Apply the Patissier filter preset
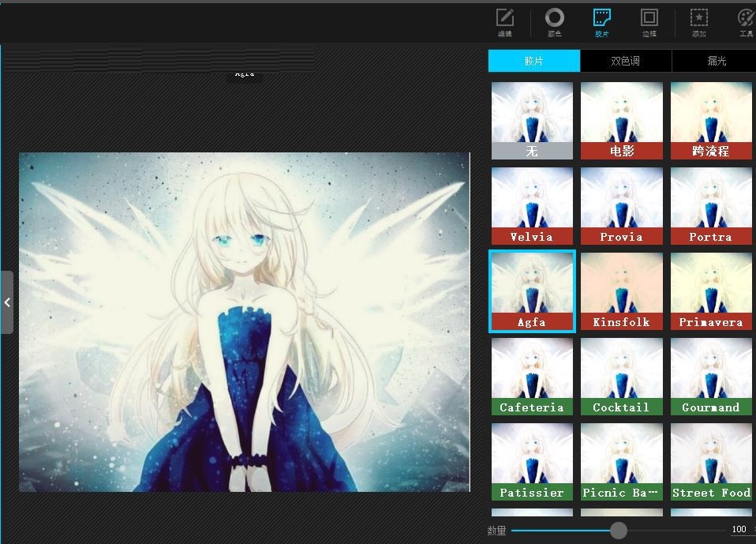The image size is (756, 544). (x=532, y=462)
